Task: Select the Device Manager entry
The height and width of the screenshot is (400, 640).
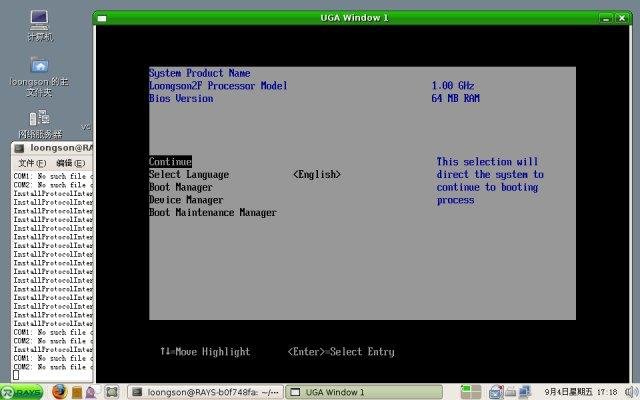Action: (x=186, y=200)
